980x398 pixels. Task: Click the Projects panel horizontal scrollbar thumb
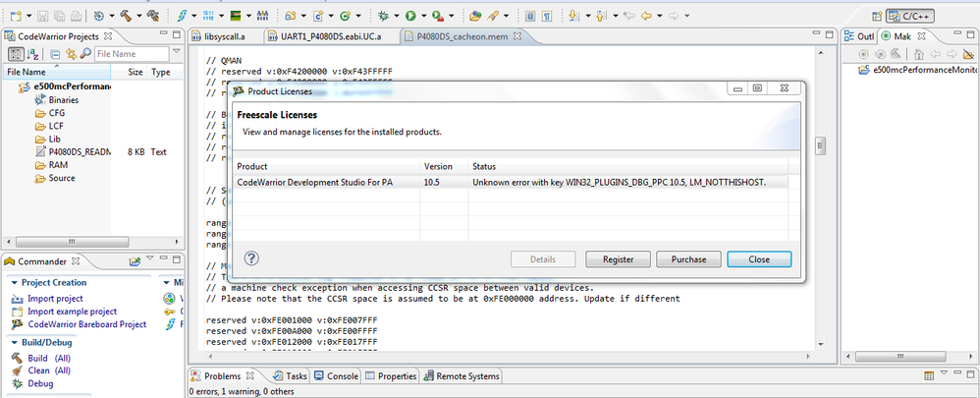tap(73, 242)
